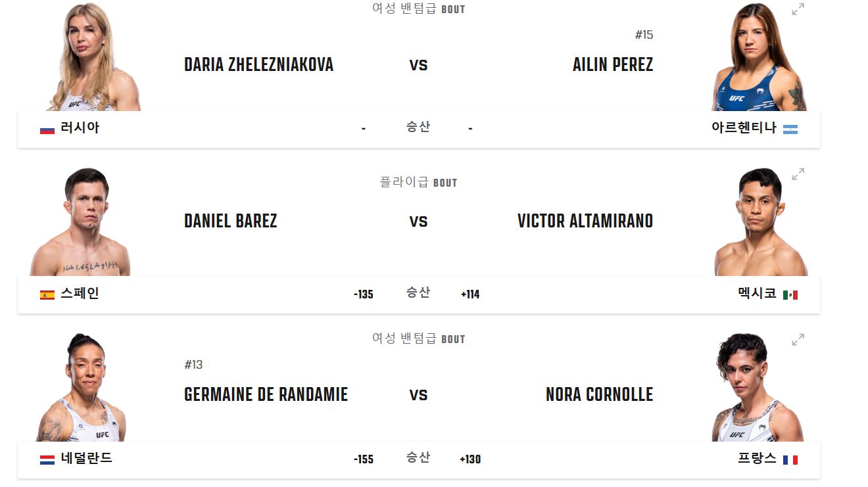Expand the De Randamie vs Cornolle bout
This screenshot has height=487, width=868.
798,340
